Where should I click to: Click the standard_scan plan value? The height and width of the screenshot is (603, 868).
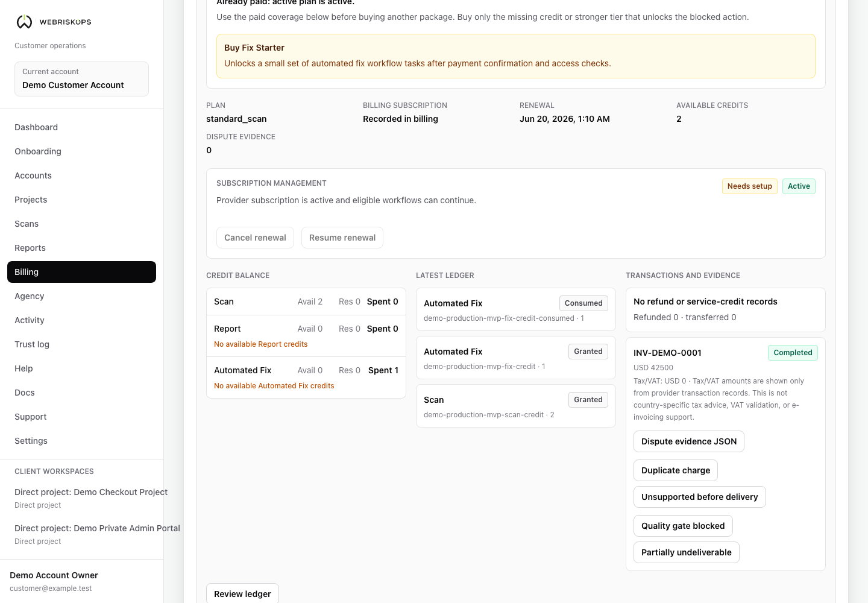pyautogui.click(x=236, y=119)
